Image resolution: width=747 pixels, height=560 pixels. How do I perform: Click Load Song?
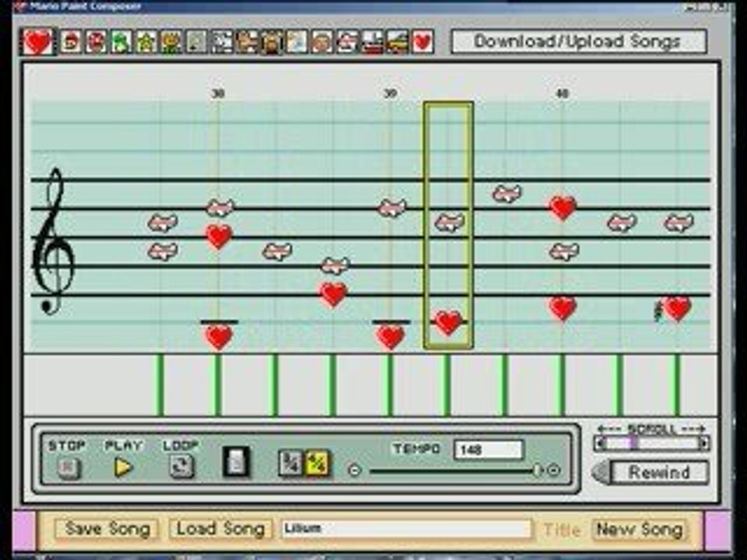[x=220, y=529]
